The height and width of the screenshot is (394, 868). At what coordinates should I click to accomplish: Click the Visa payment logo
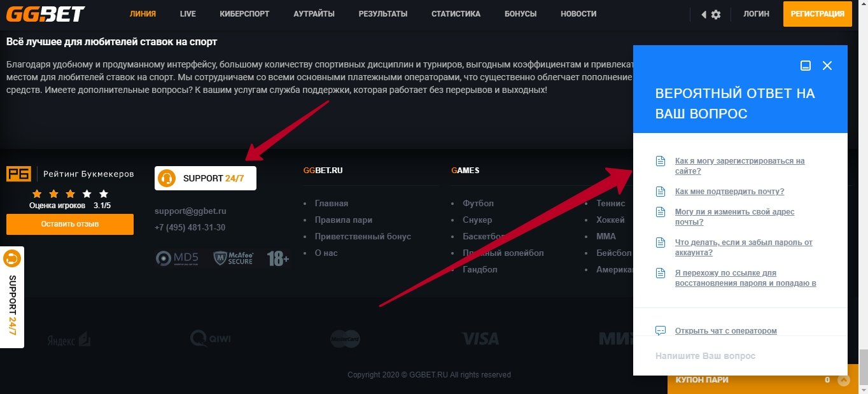coord(480,339)
